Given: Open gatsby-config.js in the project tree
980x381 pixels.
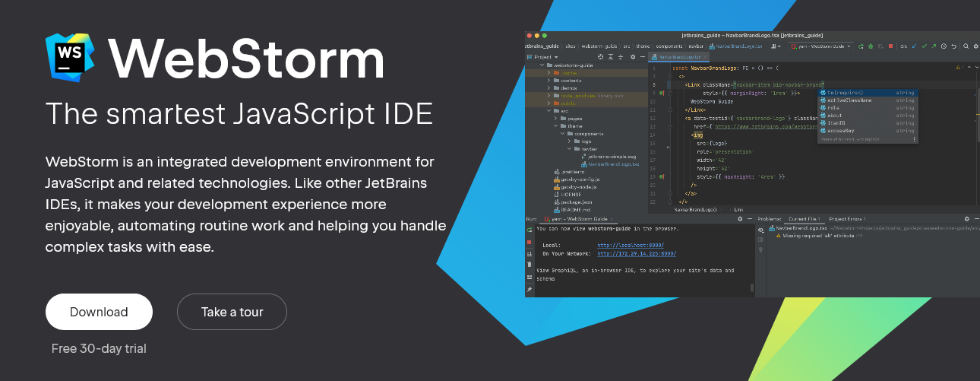Looking at the screenshot, I should tap(577, 179).
